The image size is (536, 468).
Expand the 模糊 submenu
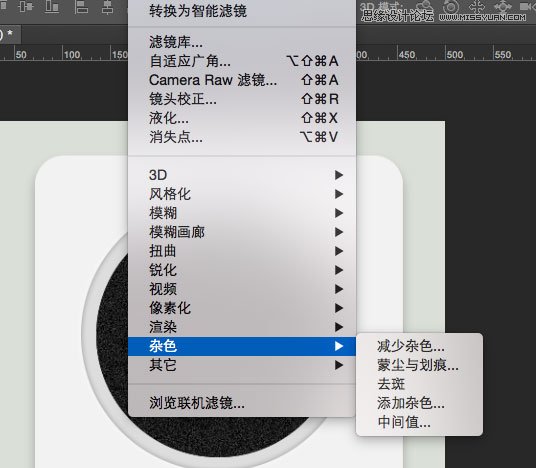242,213
